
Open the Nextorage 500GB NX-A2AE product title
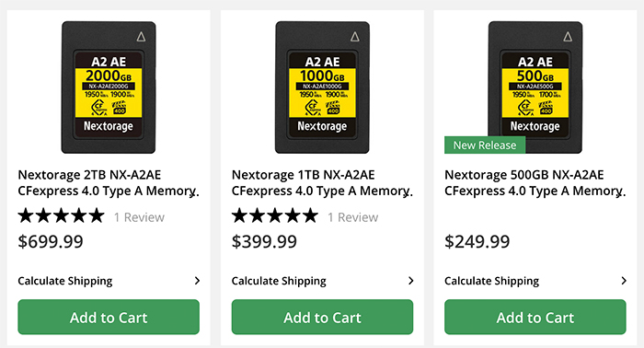[535, 183]
